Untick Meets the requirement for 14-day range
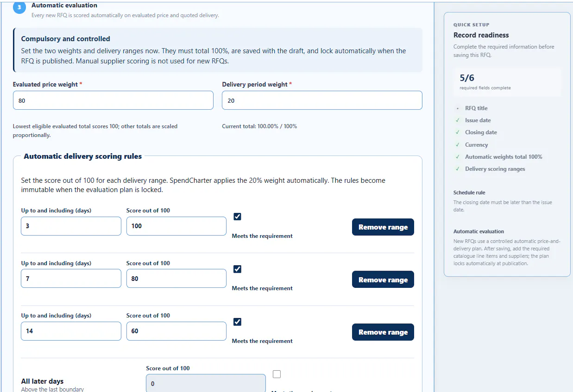Viewport: 573px width, 392px height. [x=238, y=322]
